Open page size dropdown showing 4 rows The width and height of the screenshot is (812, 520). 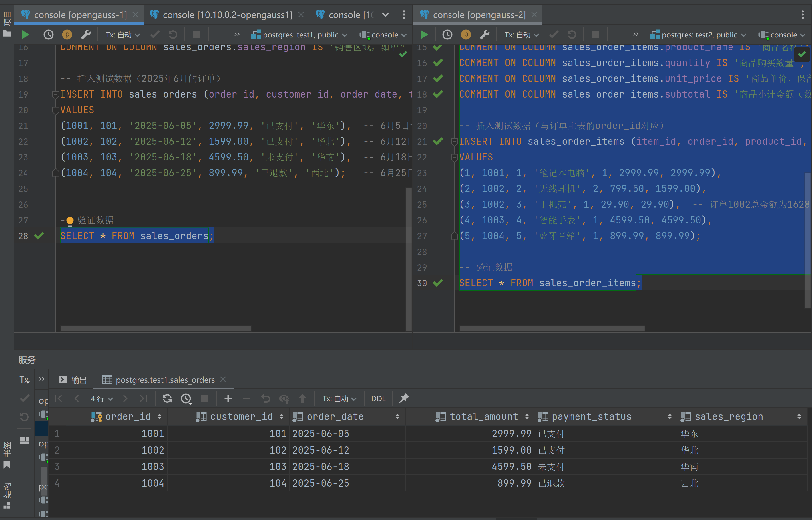(x=101, y=399)
